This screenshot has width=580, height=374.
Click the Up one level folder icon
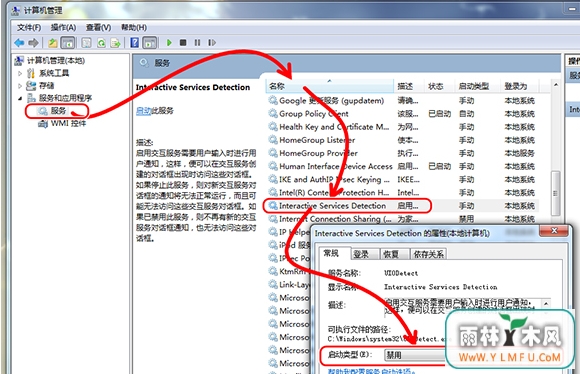tap(53, 43)
